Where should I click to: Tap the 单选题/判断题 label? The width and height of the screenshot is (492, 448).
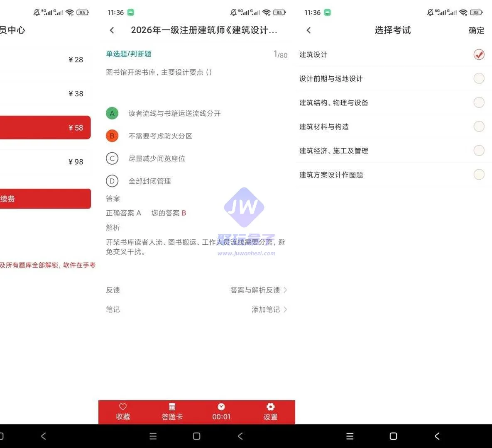(129, 54)
